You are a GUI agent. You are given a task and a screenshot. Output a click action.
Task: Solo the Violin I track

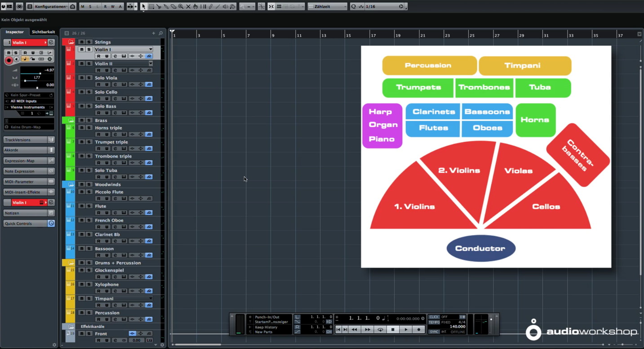tap(16, 53)
